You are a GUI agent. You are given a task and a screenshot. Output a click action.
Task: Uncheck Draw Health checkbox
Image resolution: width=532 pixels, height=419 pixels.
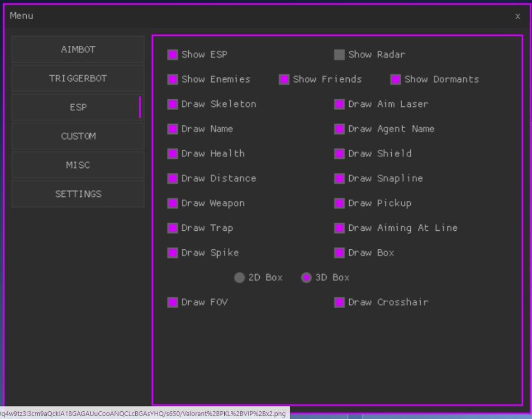point(172,154)
